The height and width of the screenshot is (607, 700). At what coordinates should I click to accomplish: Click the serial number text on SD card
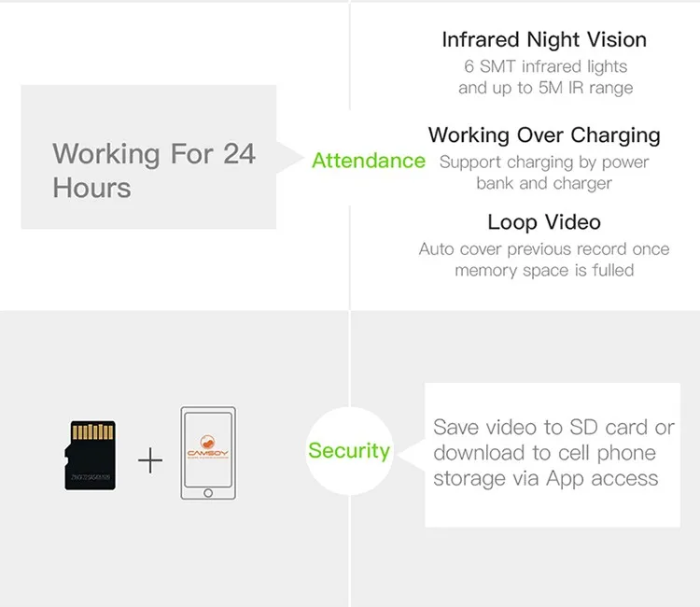pyautogui.click(x=91, y=477)
